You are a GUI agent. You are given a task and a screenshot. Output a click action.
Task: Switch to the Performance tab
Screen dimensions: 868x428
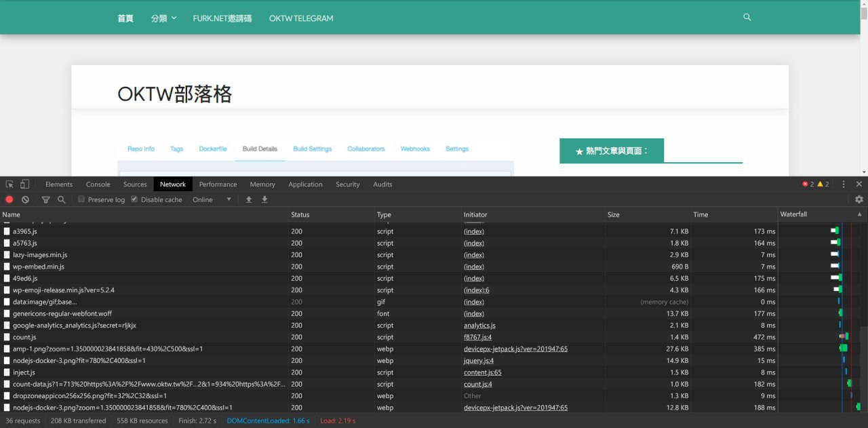click(218, 184)
